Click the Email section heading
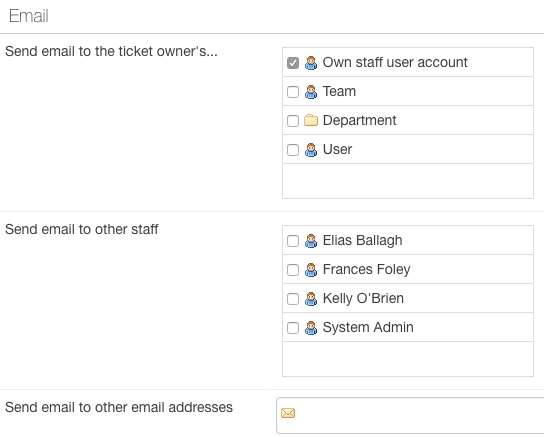Viewport: 544px width, 437px height. tap(28, 16)
